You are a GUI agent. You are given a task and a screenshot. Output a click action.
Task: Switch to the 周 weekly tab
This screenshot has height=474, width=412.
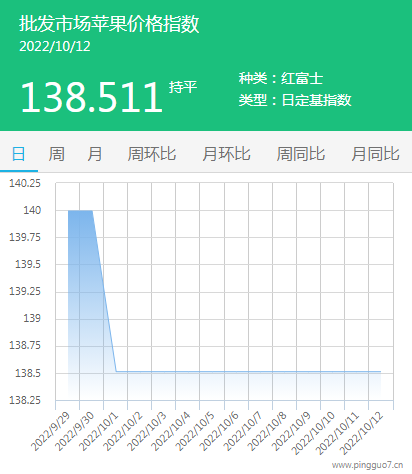click(x=57, y=154)
